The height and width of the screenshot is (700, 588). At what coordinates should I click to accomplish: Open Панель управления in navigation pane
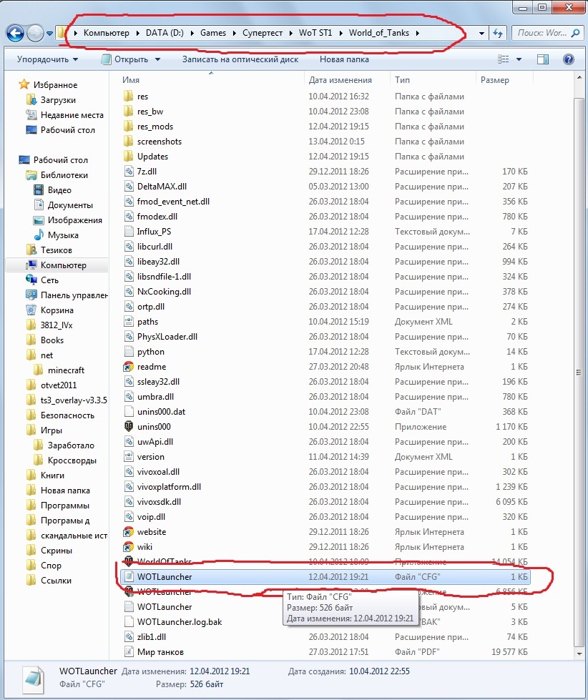coord(74,295)
